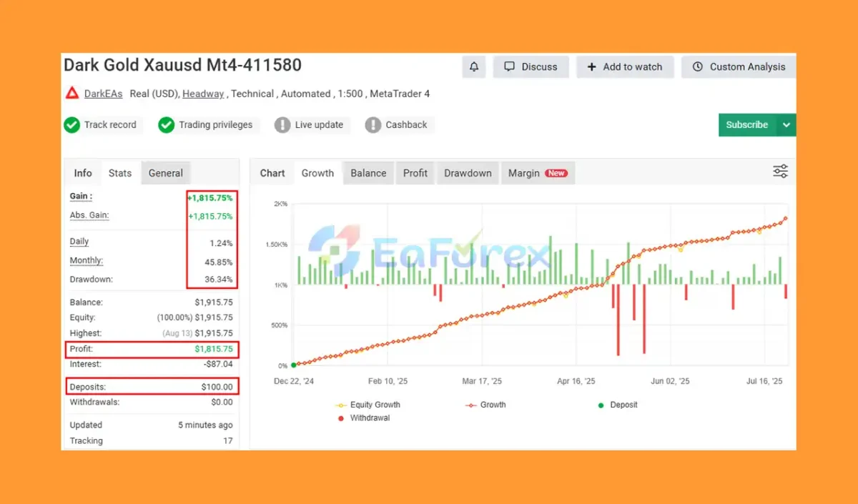Expand the Subscribe dropdown arrow
This screenshot has width=858, height=504.
[x=786, y=124]
